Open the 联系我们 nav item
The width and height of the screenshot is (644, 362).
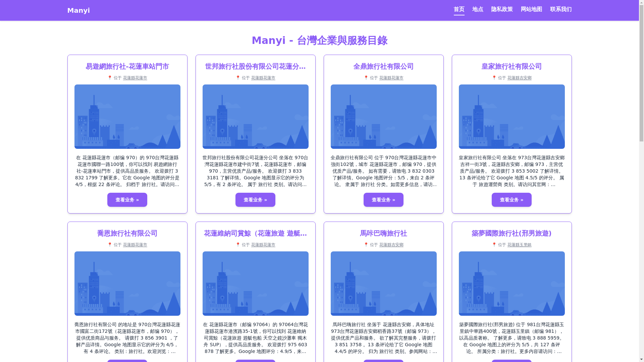point(561,9)
